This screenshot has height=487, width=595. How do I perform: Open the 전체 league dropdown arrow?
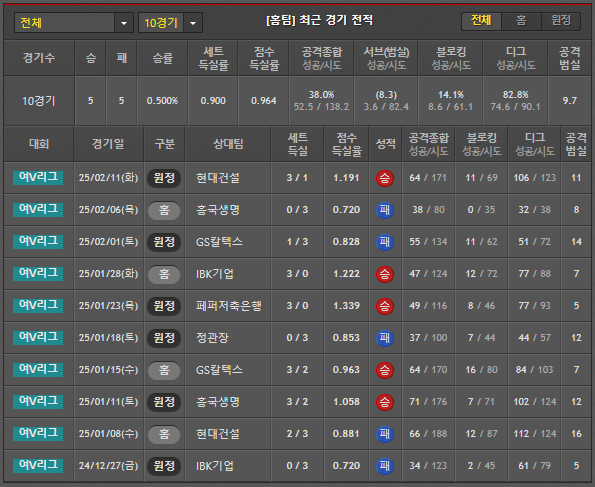coord(124,23)
